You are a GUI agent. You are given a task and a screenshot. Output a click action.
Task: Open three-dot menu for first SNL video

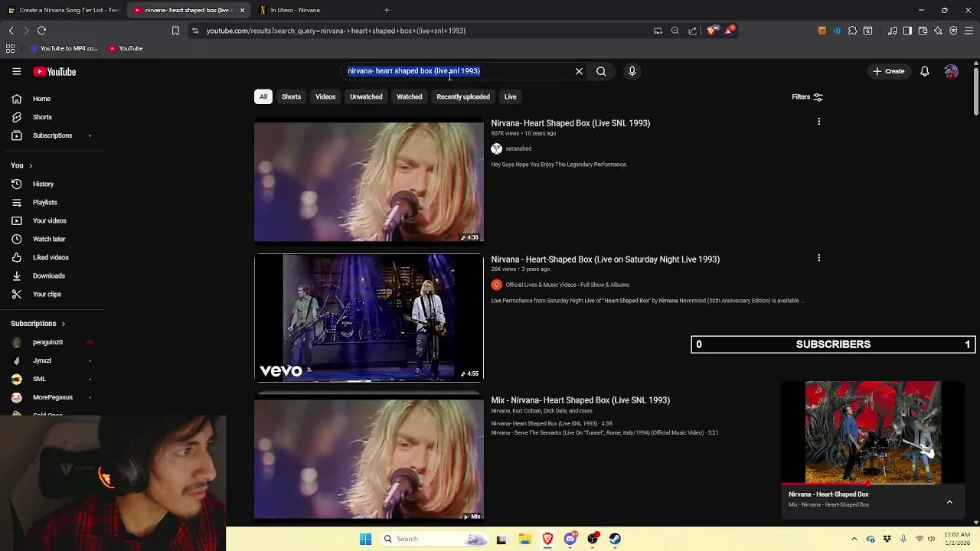pyautogui.click(x=818, y=122)
